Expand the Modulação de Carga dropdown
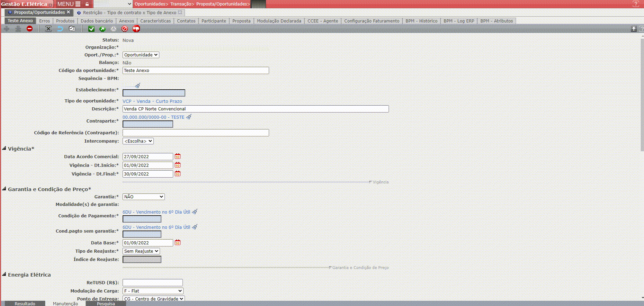 (x=153, y=291)
